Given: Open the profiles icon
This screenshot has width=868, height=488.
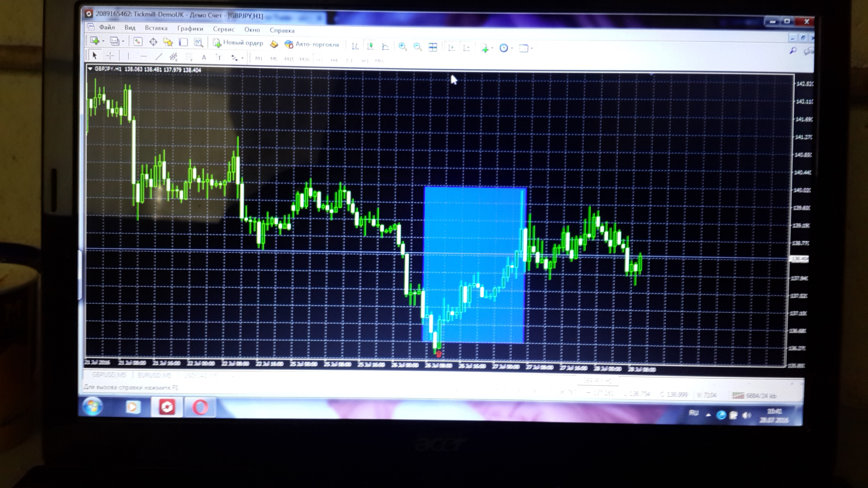Looking at the screenshot, I should (x=115, y=41).
